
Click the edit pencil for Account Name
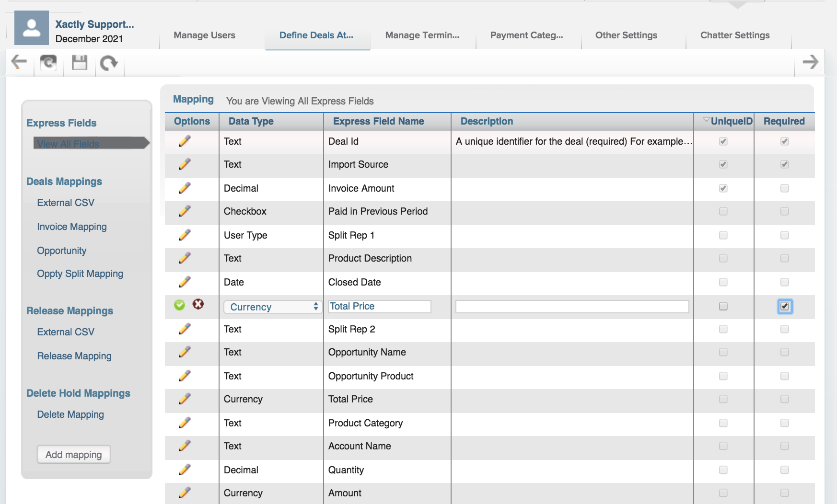pyautogui.click(x=185, y=446)
